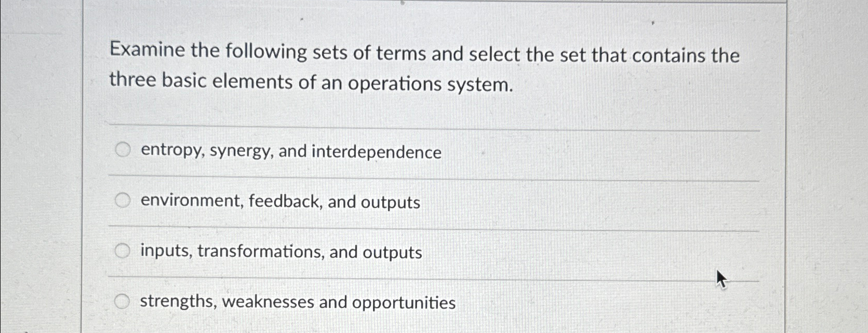Select the inputs, transformations, and outputs radio button
The image size is (868, 333).
tap(123, 251)
